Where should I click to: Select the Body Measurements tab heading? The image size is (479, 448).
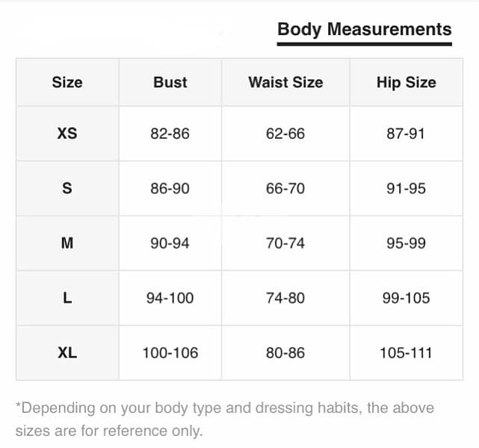tap(364, 30)
